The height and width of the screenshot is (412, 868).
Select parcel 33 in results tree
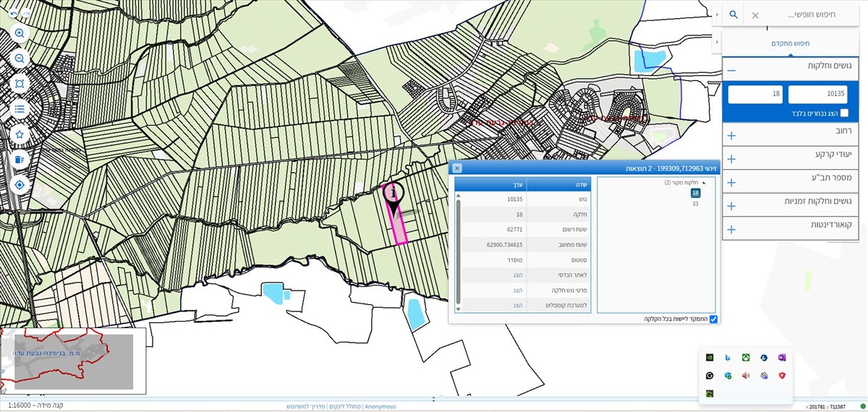point(695,204)
